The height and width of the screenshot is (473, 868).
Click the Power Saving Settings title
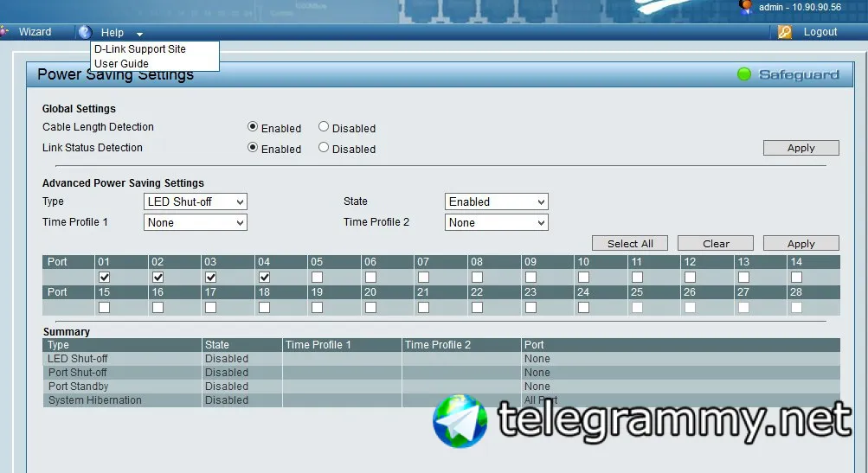pos(116,74)
